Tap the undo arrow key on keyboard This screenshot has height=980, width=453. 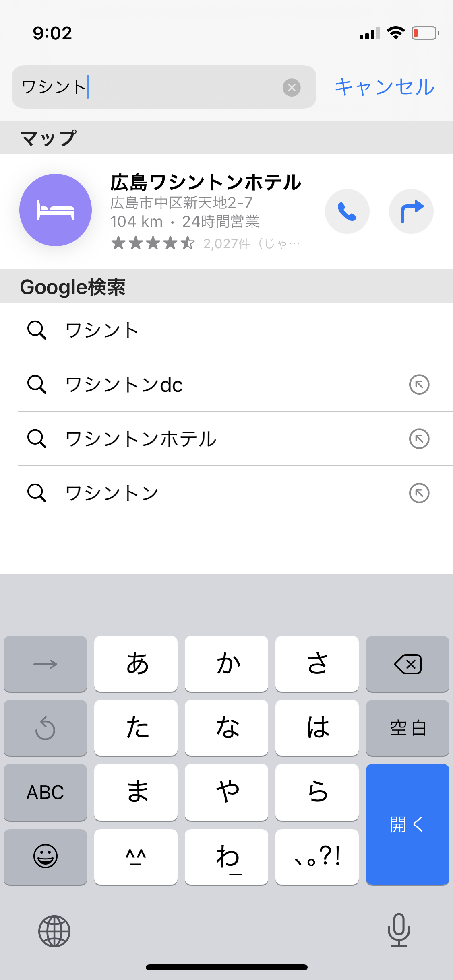point(45,728)
